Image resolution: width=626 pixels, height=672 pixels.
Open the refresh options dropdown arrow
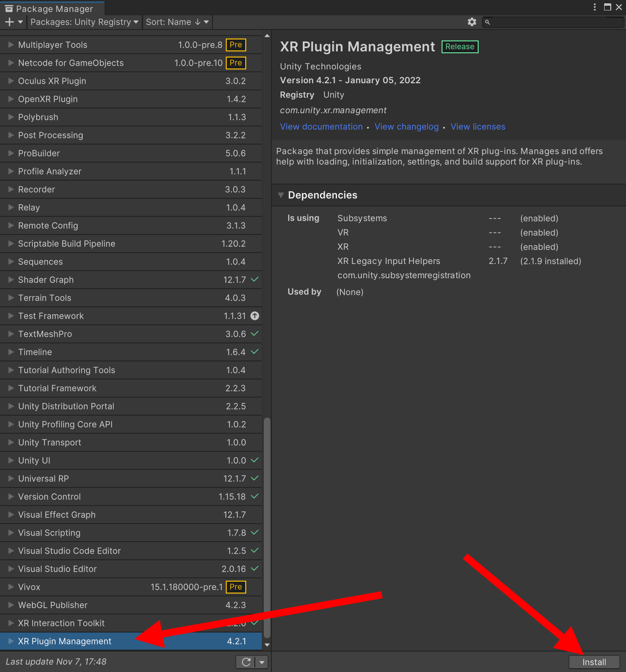pos(262,662)
